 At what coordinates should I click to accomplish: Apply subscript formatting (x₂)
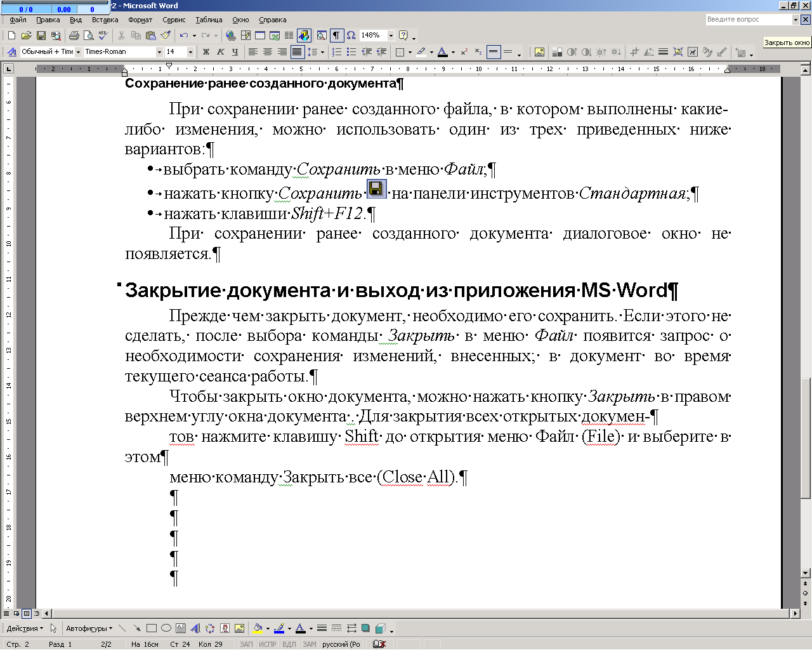click(478, 52)
